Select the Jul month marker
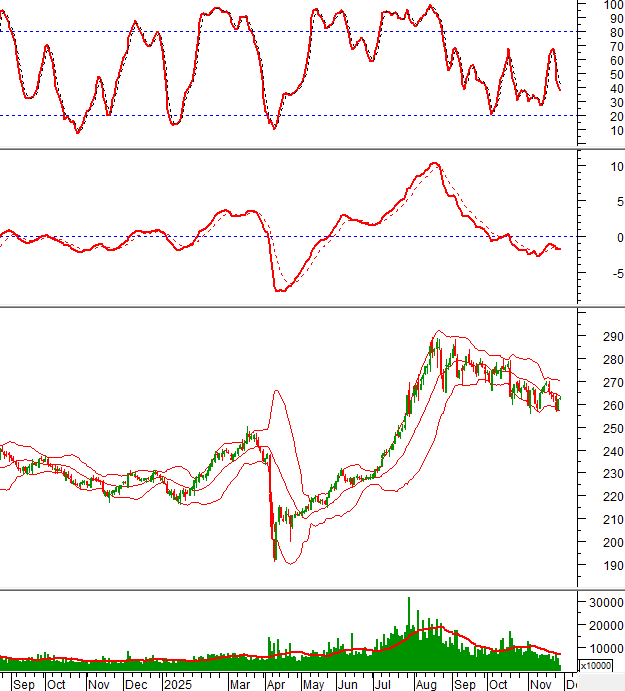 [383, 684]
